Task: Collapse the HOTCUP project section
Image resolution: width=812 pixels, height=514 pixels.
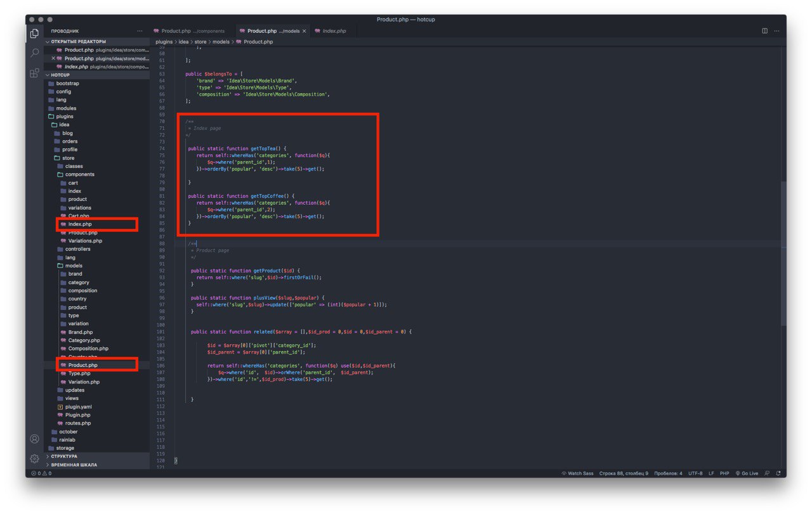Action: pyautogui.click(x=96, y=75)
